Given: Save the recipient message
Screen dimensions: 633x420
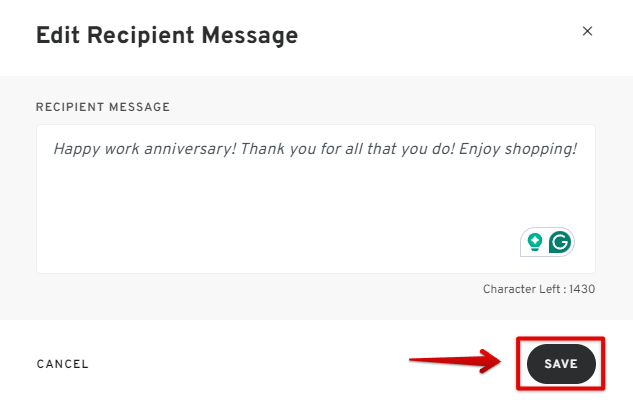Looking at the screenshot, I should 561,364.
